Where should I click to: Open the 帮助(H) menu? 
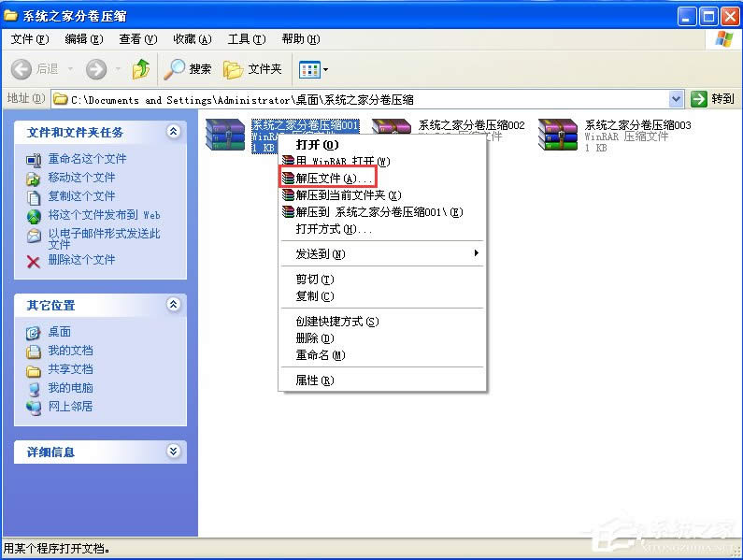300,39
